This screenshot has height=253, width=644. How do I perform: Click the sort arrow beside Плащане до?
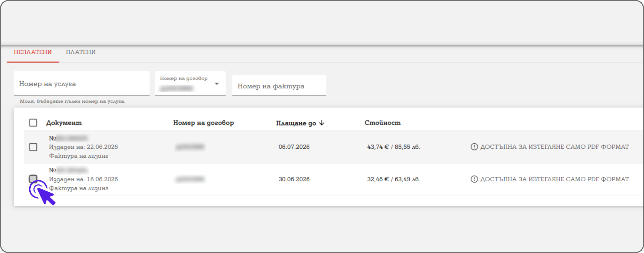[322, 123]
